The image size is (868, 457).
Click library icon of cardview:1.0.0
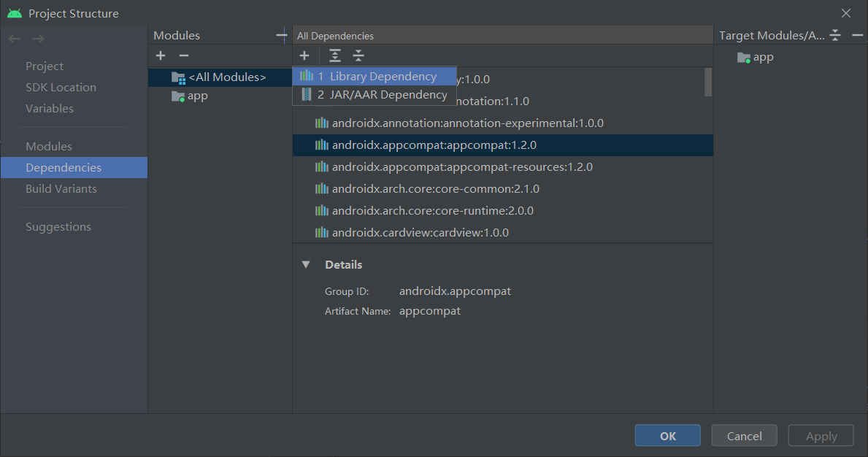[322, 232]
